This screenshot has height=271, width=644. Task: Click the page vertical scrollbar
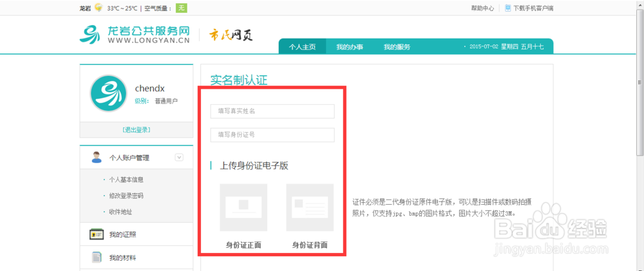coord(640,82)
